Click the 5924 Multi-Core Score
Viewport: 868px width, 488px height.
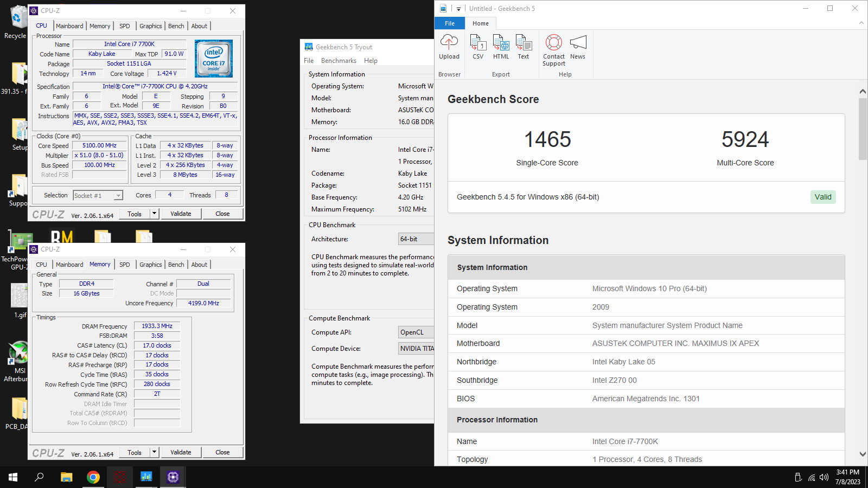745,139
